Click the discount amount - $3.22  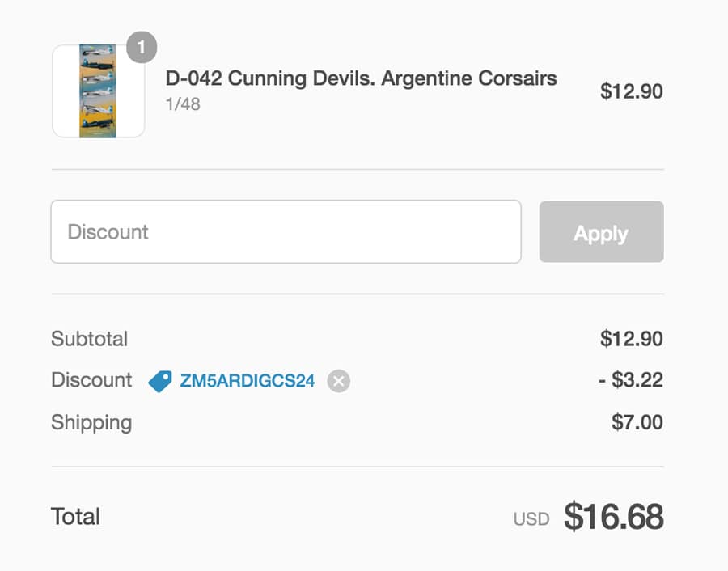(630, 380)
